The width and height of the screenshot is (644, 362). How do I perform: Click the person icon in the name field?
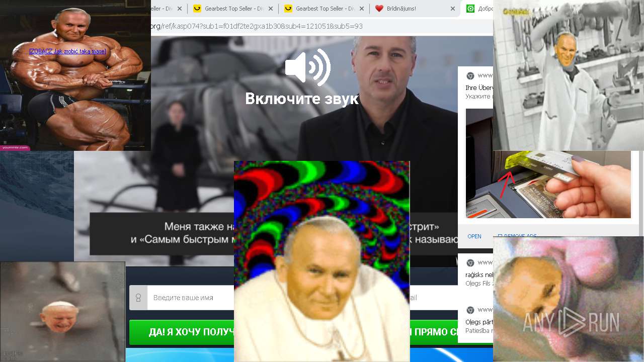pos(138,298)
